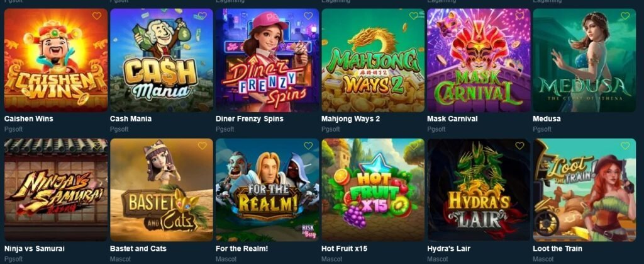Toggle favorite heart on For the Realm!
The image size is (644, 264).
[x=308, y=146]
